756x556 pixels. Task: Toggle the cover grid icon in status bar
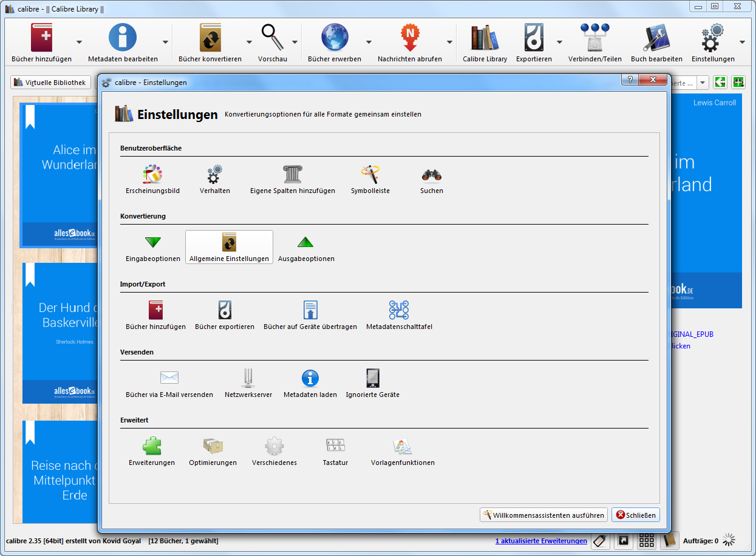tap(647, 540)
